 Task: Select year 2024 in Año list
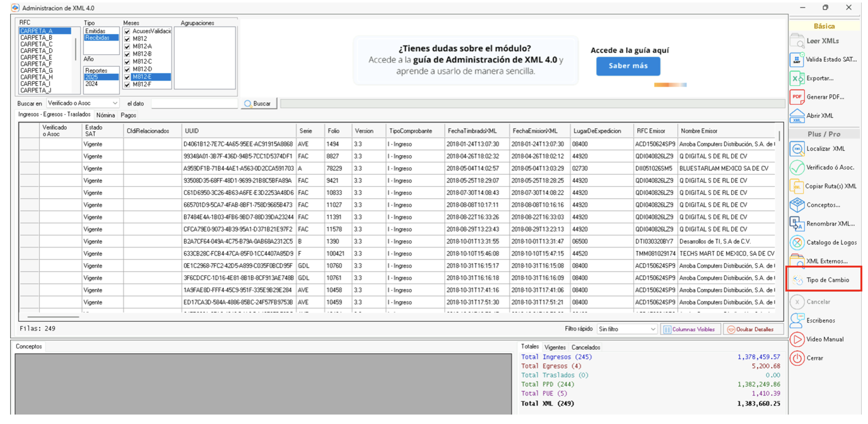click(92, 84)
